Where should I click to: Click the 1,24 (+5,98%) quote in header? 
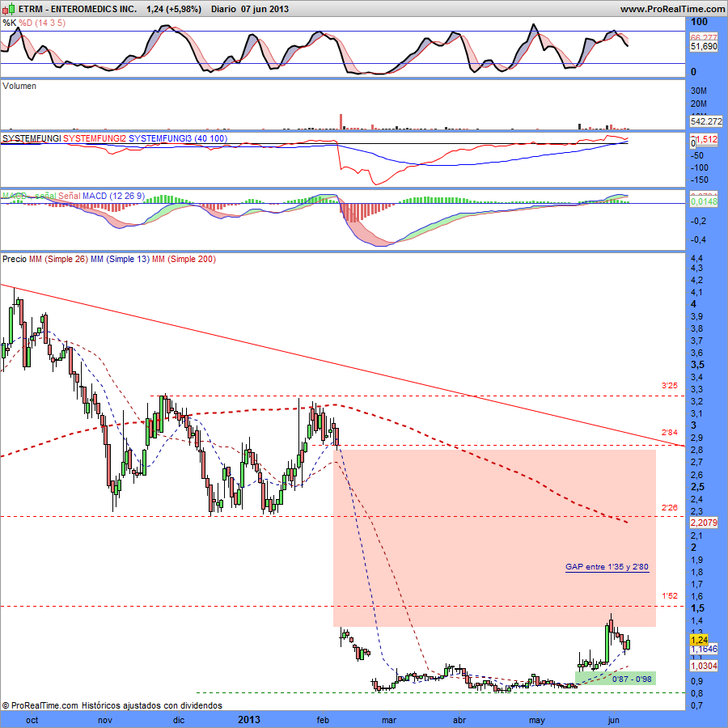point(174,9)
